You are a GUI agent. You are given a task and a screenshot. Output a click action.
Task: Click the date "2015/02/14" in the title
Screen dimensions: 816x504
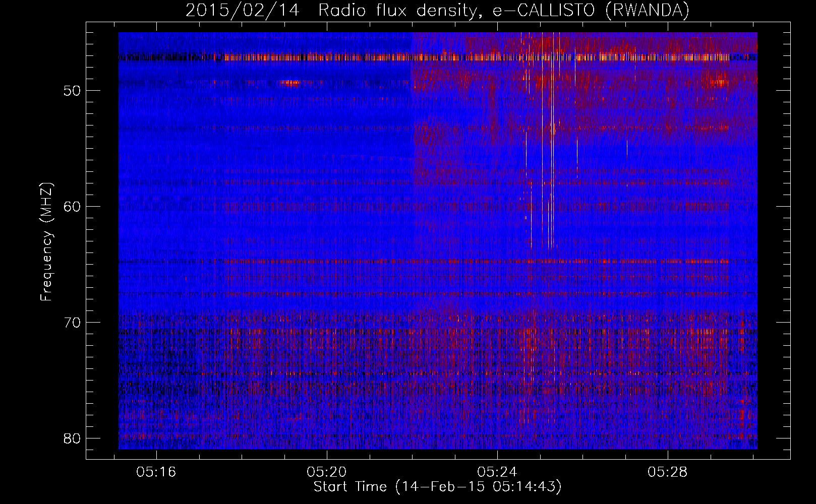click(x=243, y=10)
